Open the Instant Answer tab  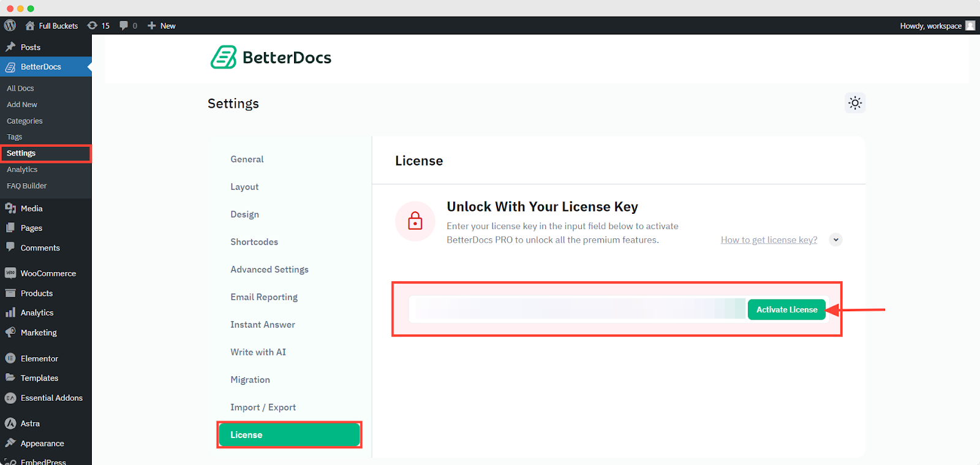pos(263,325)
